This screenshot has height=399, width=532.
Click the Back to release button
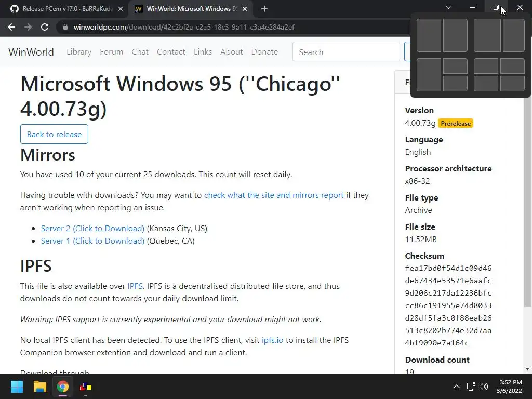[x=54, y=135]
